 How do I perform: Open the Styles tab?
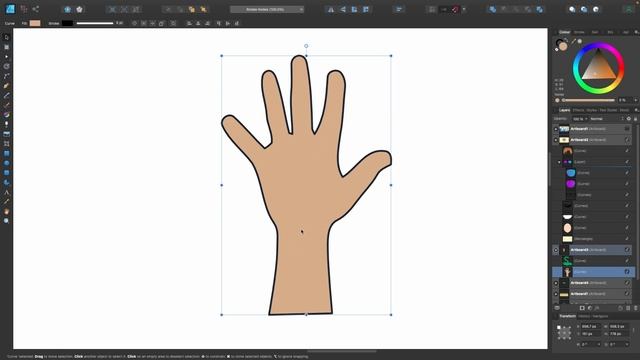pos(591,110)
